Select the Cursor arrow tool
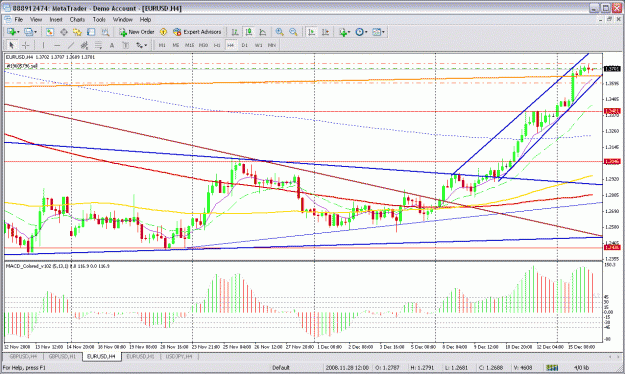 coord(12,45)
